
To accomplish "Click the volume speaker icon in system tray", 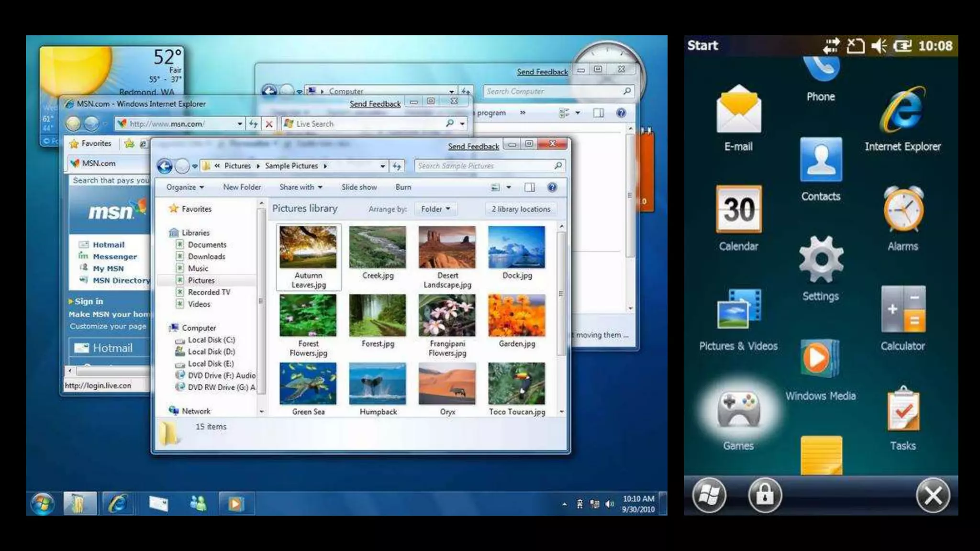I will click(609, 504).
